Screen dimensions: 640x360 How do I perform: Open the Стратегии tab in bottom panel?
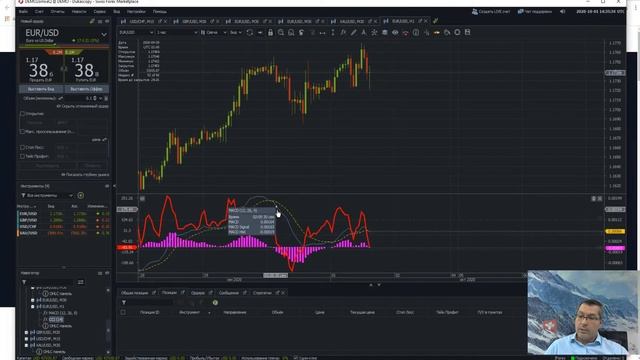[262, 293]
